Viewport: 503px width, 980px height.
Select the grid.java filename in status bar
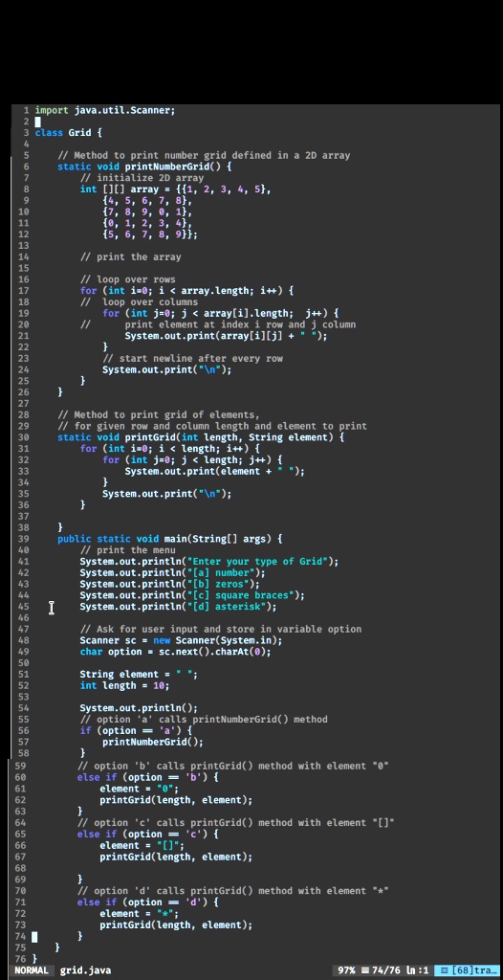pyautogui.click(x=86, y=970)
